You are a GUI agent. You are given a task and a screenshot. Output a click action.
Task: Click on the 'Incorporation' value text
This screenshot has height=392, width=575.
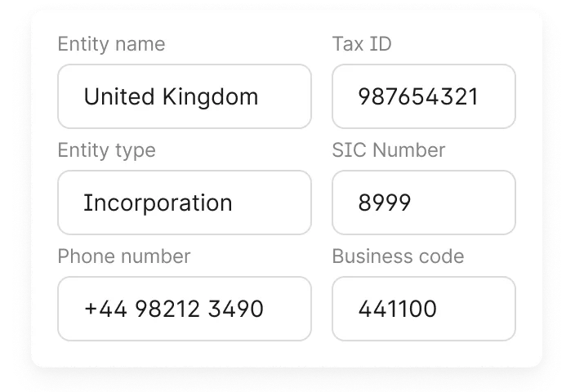(158, 203)
